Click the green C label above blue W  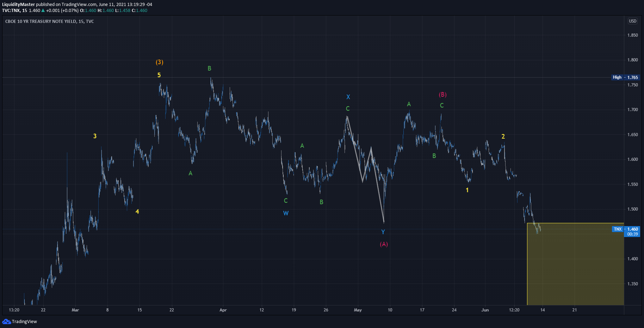coord(286,201)
